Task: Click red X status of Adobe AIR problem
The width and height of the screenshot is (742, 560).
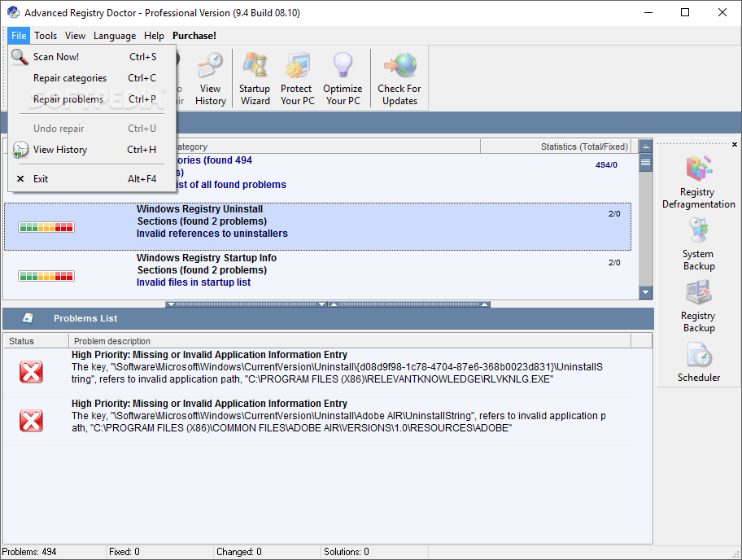Action: (x=31, y=420)
